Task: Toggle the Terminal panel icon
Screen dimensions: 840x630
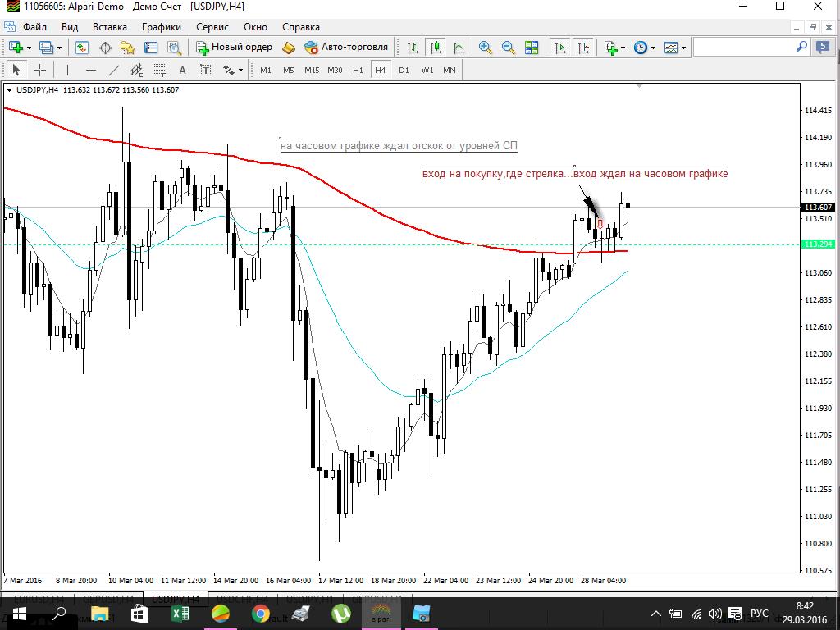Action: [x=151, y=48]
